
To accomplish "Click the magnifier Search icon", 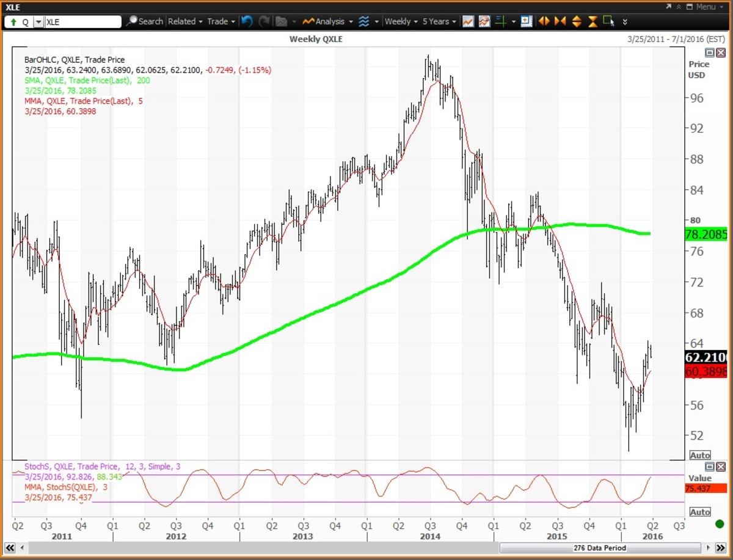I will (132, 21).
